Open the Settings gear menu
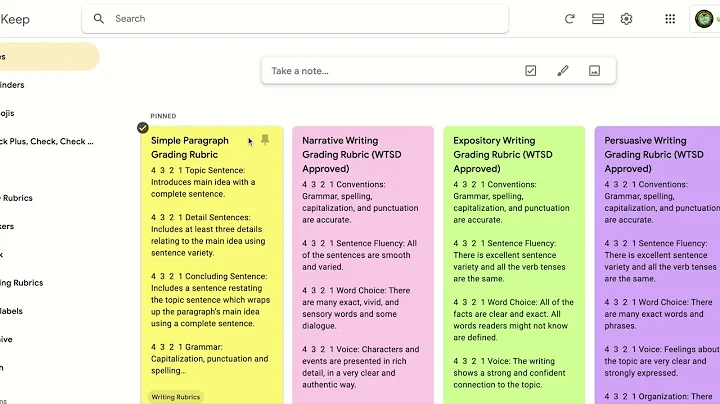Screen dimensions: 720x404 [627, 18]
